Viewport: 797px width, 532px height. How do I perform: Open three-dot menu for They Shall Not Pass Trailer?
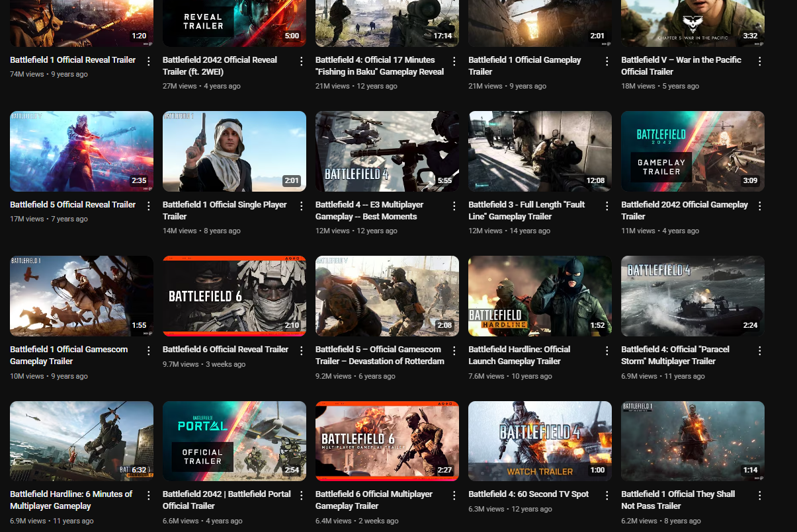click(760, 495)
